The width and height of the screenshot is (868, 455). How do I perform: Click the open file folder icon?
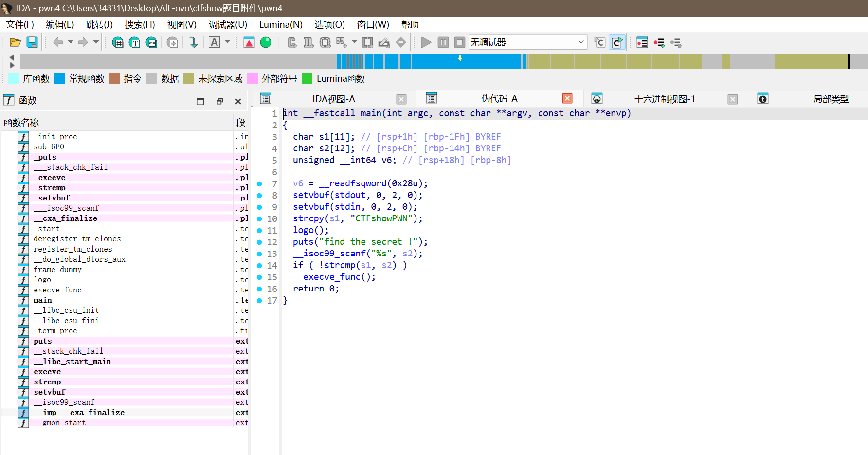pos(15,43)
